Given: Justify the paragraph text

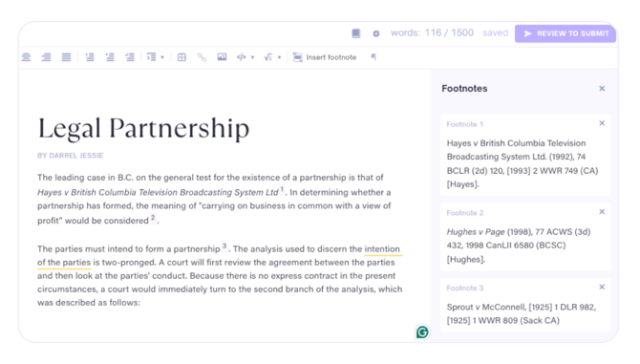Looking at the screenshot, I should coord(66,57).
